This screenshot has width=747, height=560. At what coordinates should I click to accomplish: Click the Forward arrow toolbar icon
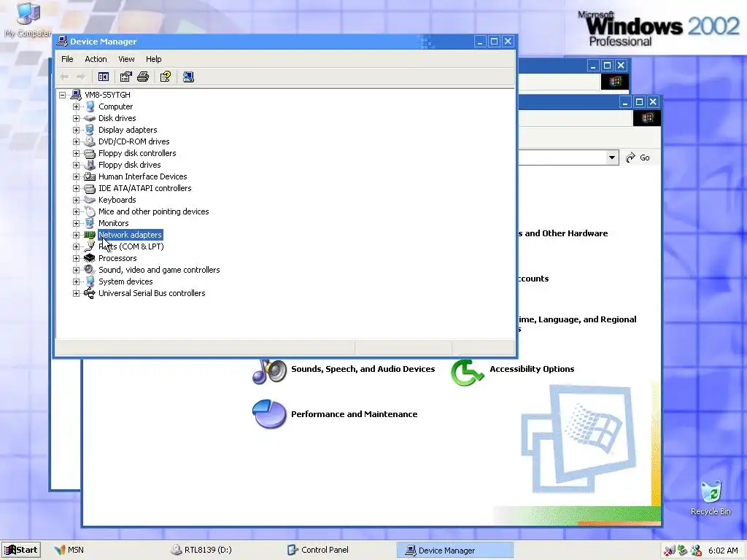pyautogui.click(x=81, y=77)
